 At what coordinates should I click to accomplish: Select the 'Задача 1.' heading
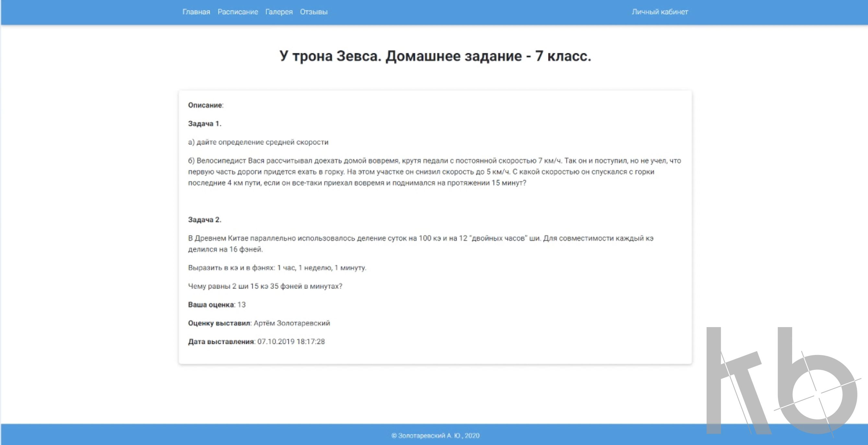[x=205, y=123]
